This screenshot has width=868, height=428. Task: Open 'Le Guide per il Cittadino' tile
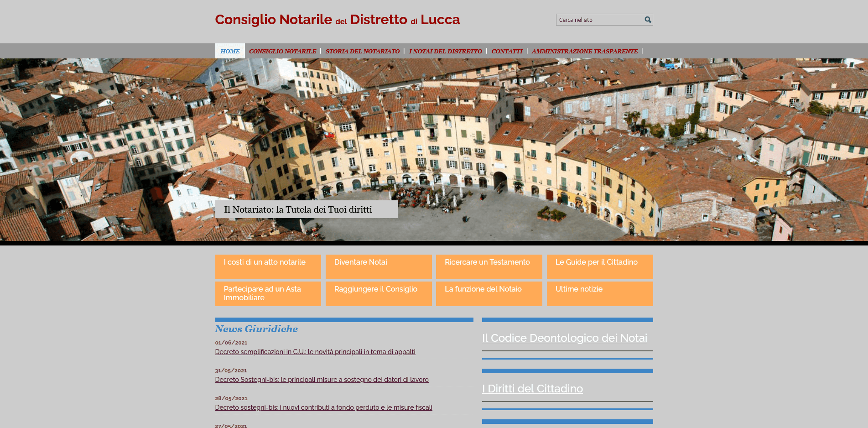(599, 266)
